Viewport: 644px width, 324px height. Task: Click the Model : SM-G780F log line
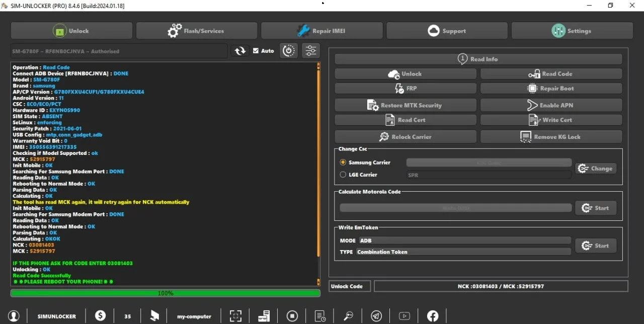[36, 79]
